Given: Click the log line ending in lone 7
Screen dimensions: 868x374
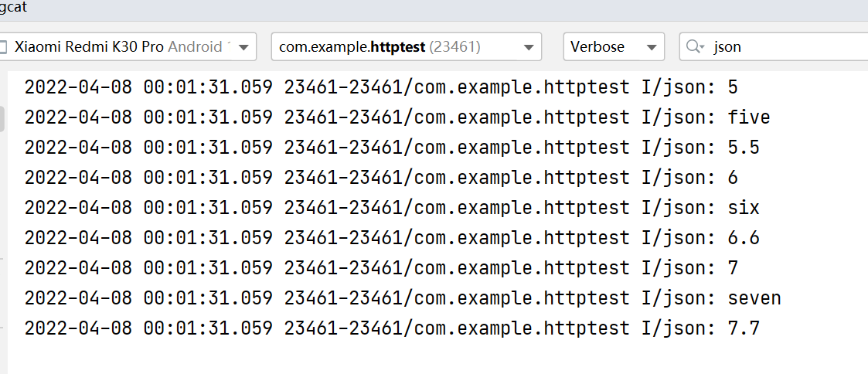Looking at the screenshot, I should (x=381, y=268).
